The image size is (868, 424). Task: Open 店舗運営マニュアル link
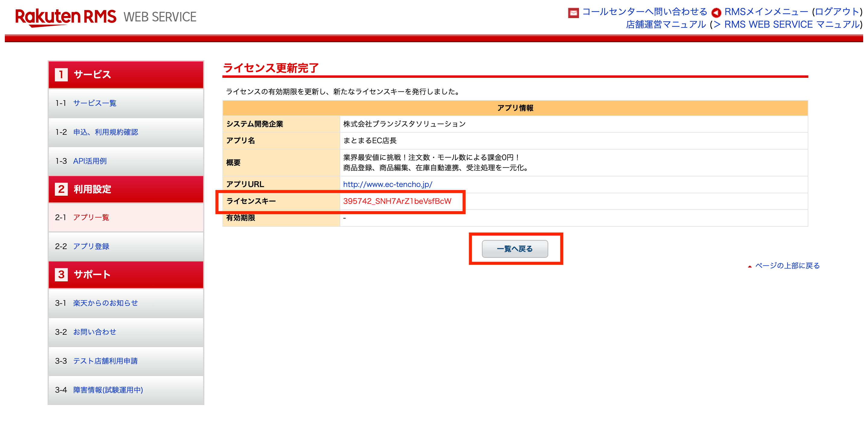click(x=666, y=25)
